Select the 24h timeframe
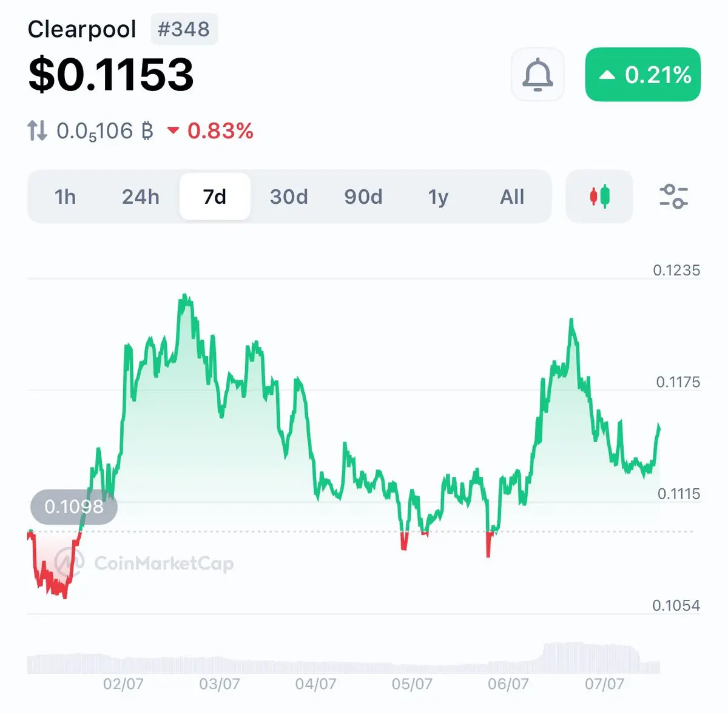This screenshot has height=714, width=728. pyautogui.click(x=141, y=197)
